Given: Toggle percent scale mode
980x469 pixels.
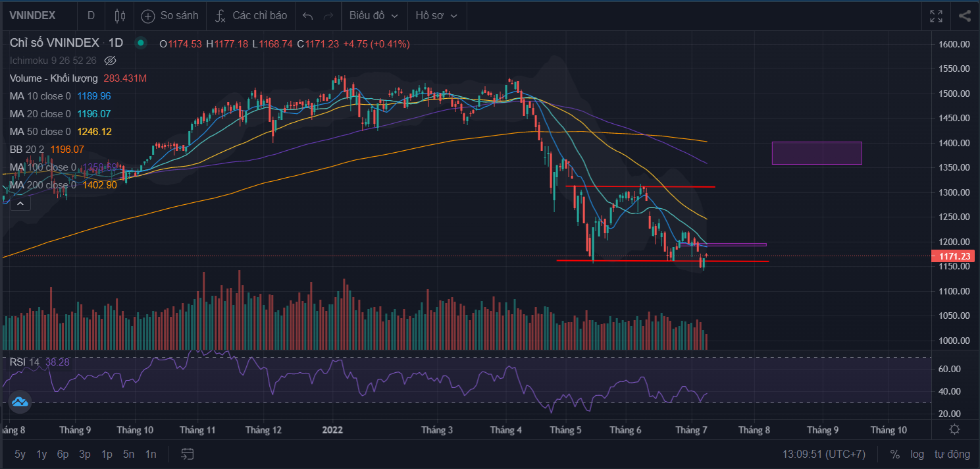Looking at the screenshot, I should [x=895, y=454].
